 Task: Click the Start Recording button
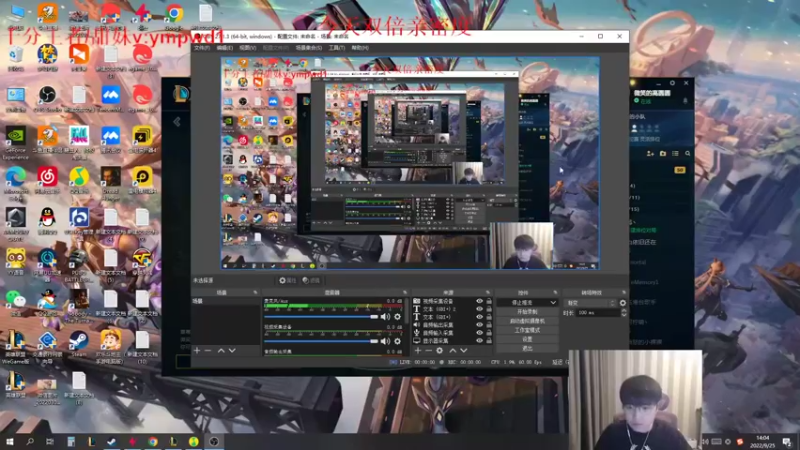coord(527,312)
